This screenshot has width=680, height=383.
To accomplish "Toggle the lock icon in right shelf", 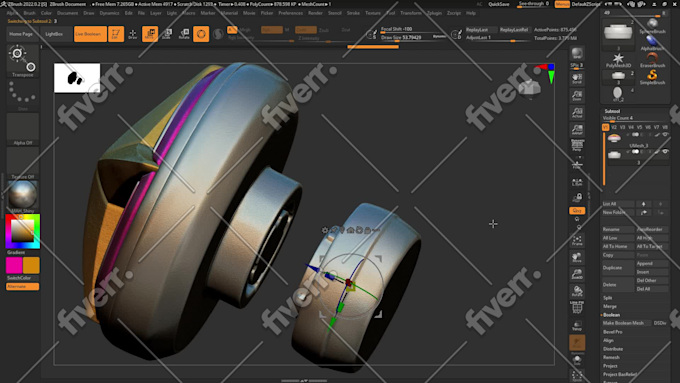I will click(577, 198).
